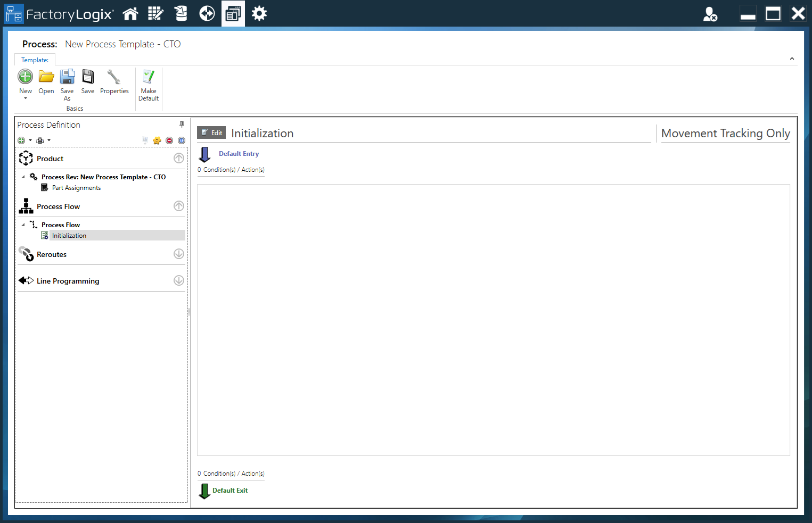Click the yellow gear icon in Process Definition panel

click(x=157, y=140)
